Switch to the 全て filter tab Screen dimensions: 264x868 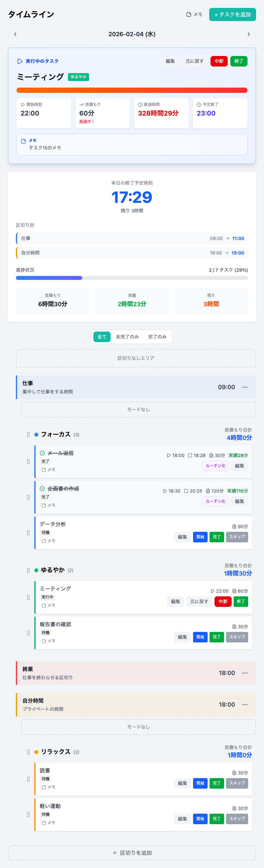102,337
